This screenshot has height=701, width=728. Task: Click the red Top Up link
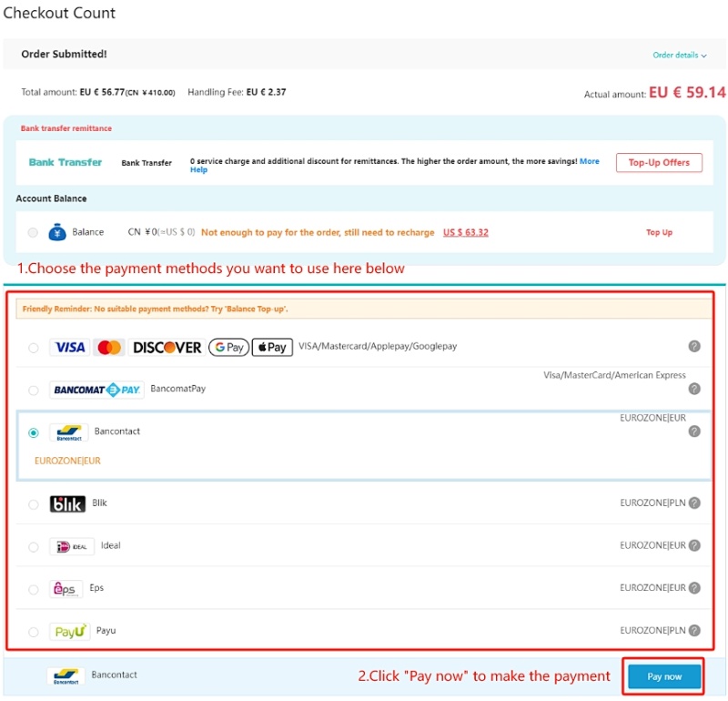click(659, 232)
